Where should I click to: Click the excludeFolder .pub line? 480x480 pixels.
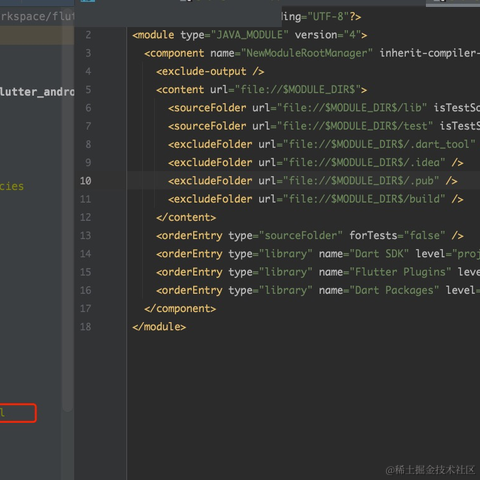coord(313,181)
